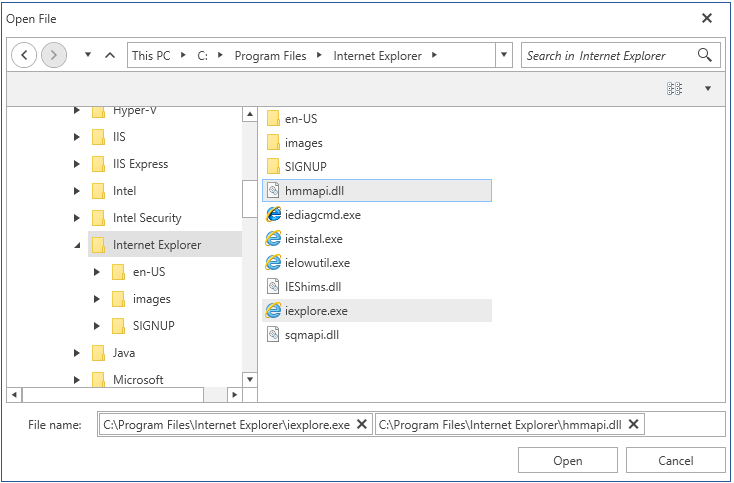Click the search magnifier icon
The image size is (734, 483).
pyautogui.click(x=705, y=55)
